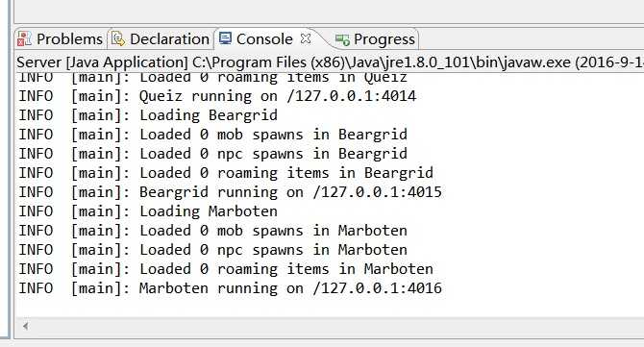Switch to the Problems tab
The width and height of the screenshot is (644, 347).
(61, 39)
